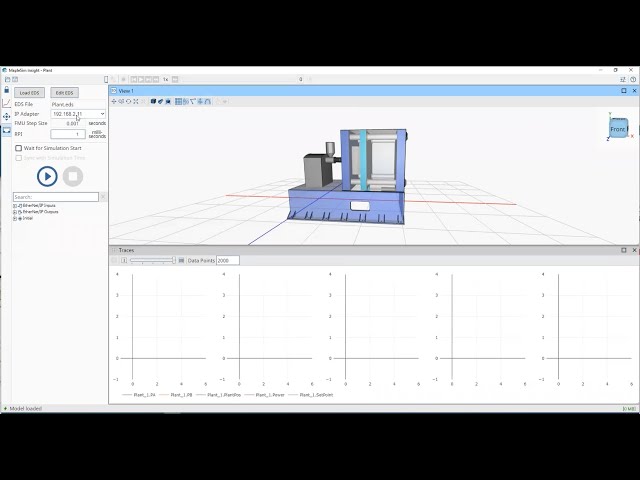Click the layout settings icon near help
Screen dimensions: 640x480
pos(623,79)
